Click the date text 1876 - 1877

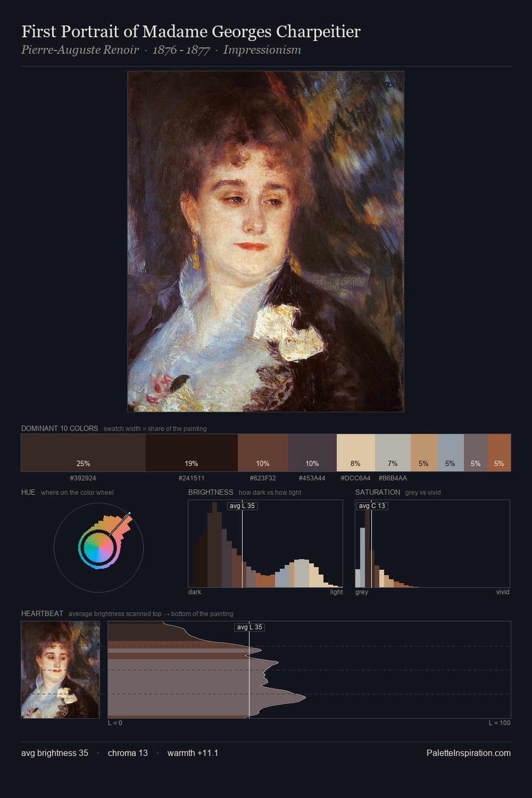(x=181, y=50)
